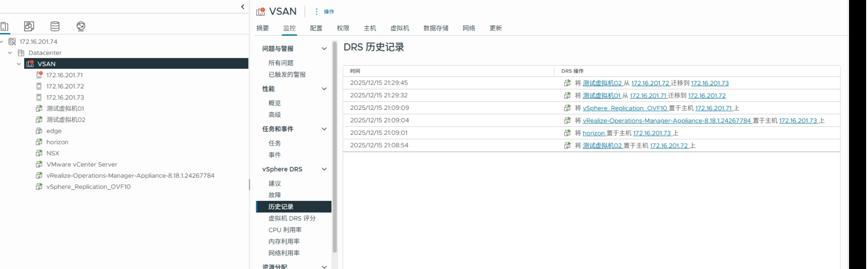
Task: Click VM icon for 测试虚拟机01 in tree
Action: 39,108
